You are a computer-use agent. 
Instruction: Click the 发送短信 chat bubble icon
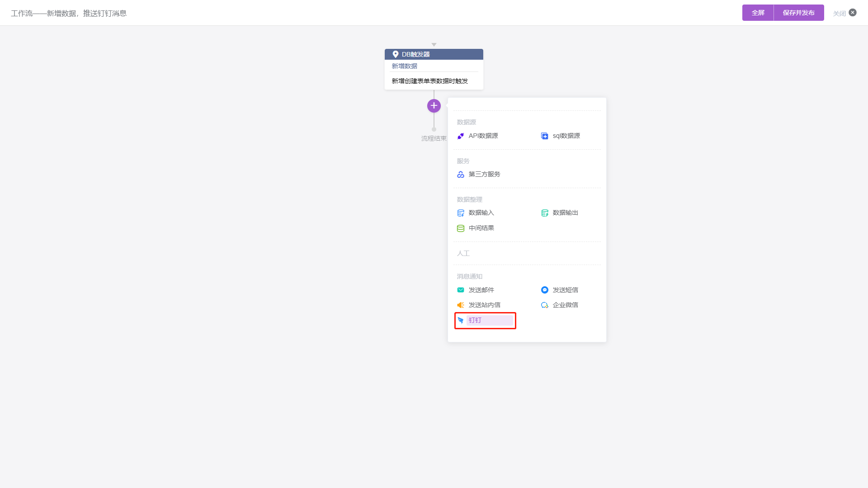tap(544, 290)
